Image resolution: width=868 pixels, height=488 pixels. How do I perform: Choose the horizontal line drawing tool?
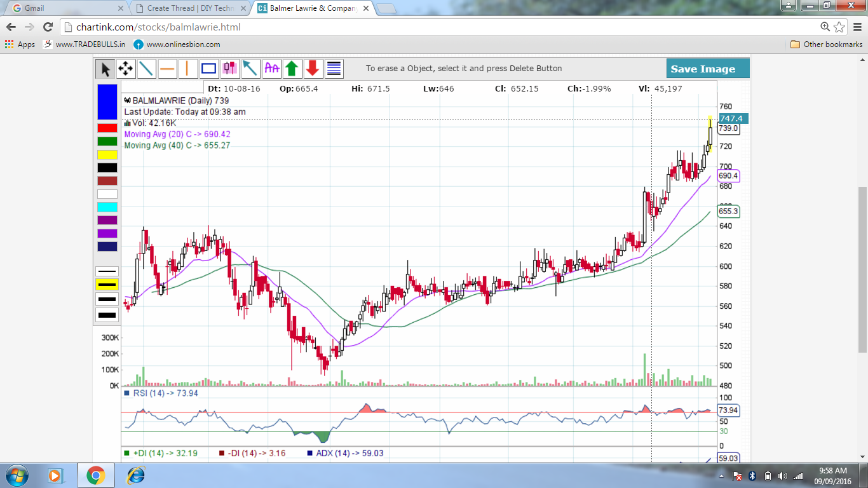click(x=168, y=69)
